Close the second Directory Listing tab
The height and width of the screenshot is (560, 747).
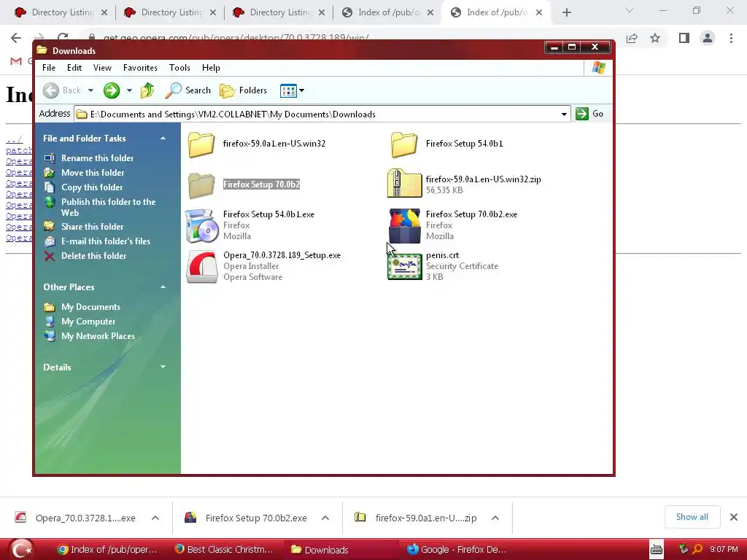(x=213, y=12)
